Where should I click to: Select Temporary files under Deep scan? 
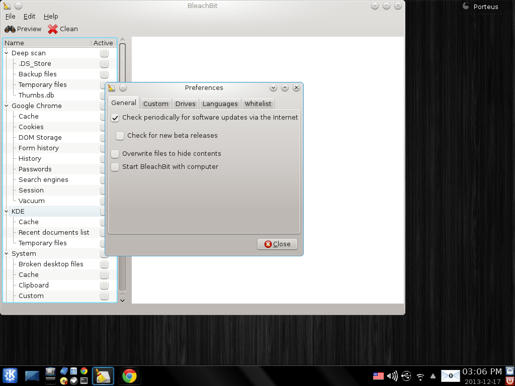click(x=43, y=85)
